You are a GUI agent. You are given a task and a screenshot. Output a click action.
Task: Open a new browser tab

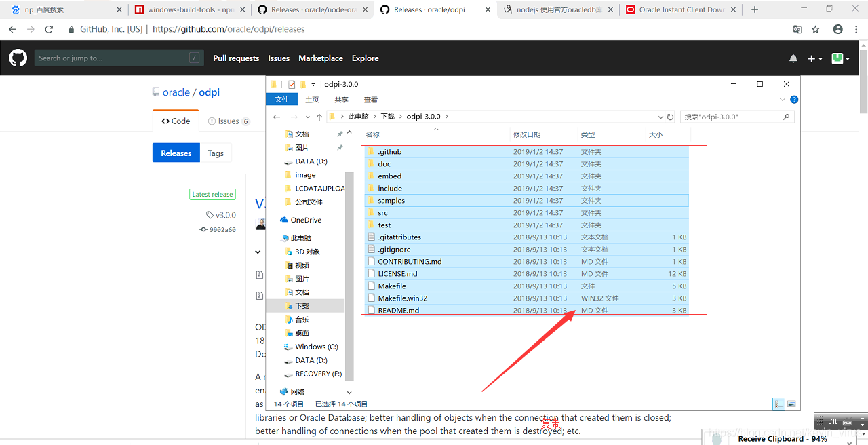[755, 9]
